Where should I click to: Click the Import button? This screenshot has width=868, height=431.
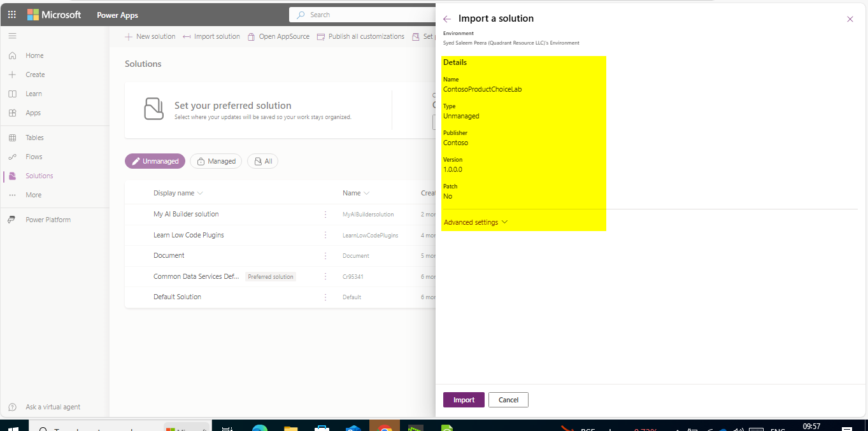464,400
